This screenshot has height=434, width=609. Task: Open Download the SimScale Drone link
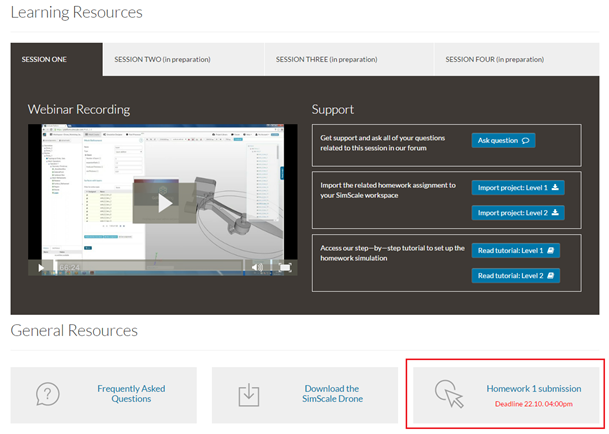[x=332, y=394]
